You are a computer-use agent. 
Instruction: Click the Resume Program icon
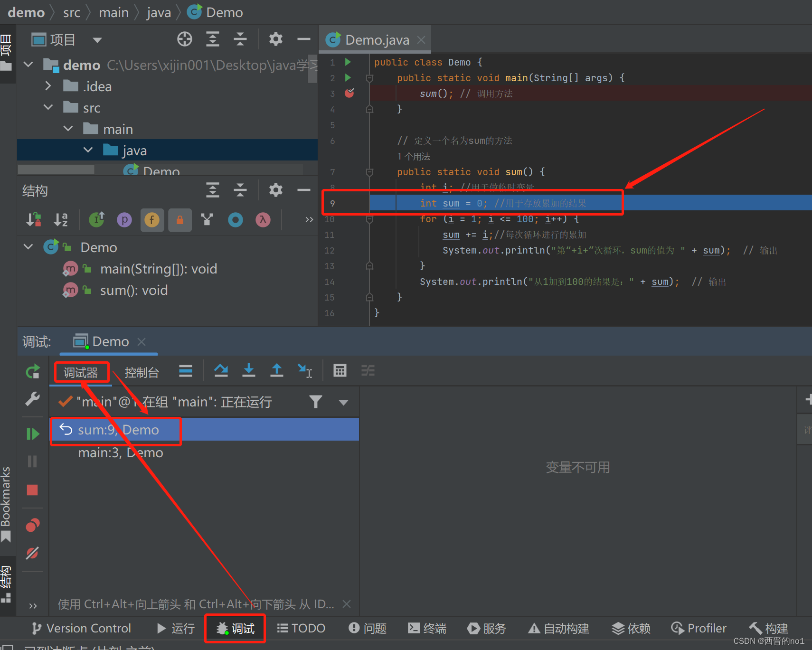(32, 433)
